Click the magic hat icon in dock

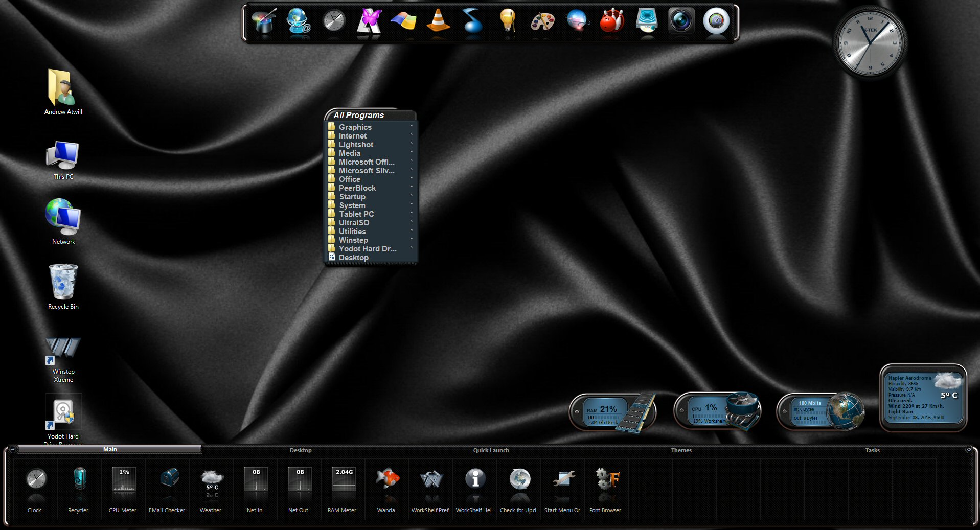point(264,21)
